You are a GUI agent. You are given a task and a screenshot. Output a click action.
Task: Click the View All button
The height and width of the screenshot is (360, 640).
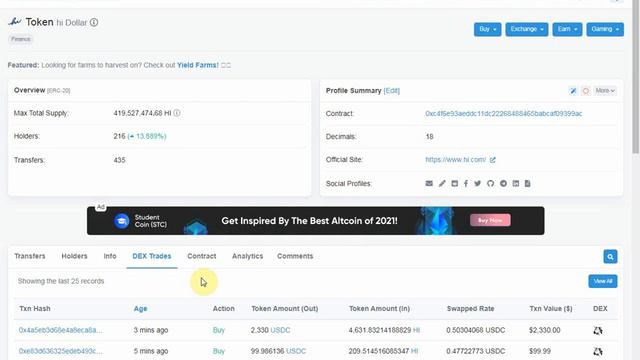click(603, 281)
